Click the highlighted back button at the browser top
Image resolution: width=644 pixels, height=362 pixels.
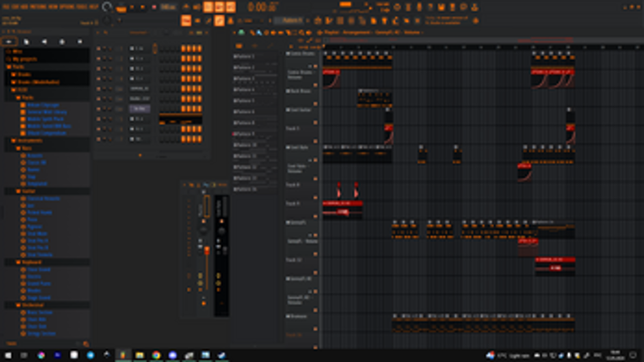pos(8,41)
